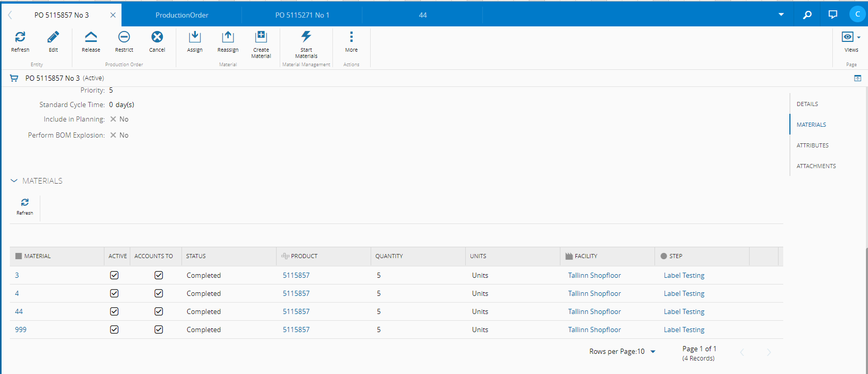Click the Assign material icon
The image size is (868, 374).
click(x=195, y=37)
